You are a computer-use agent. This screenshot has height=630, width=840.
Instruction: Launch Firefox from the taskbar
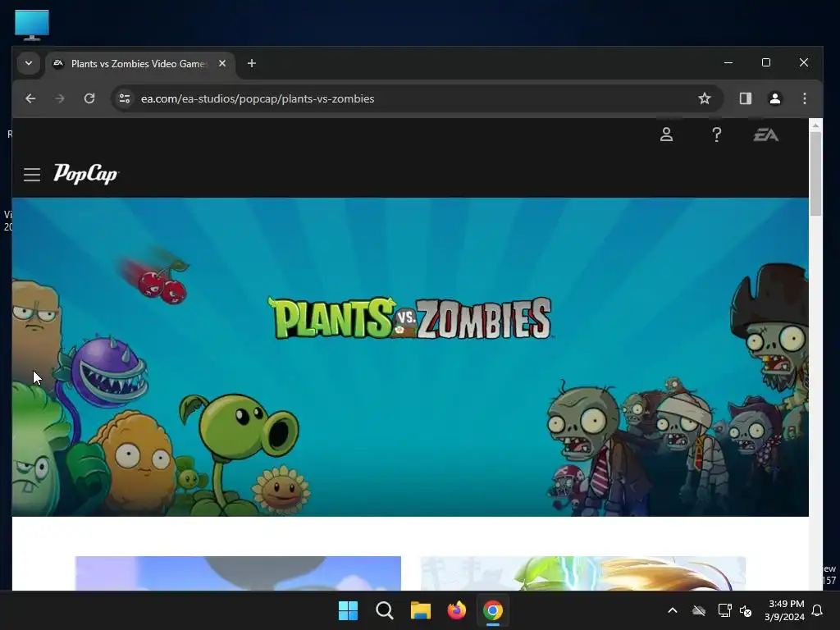click(x=457, y=610)
